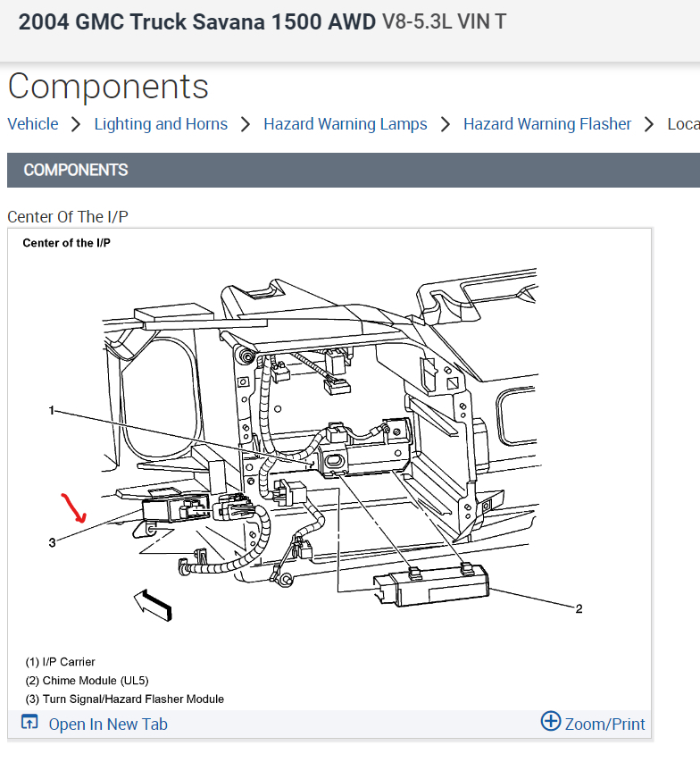
Task: Click legend text '(1) I/P Carrier'
Action: [60, 662]
